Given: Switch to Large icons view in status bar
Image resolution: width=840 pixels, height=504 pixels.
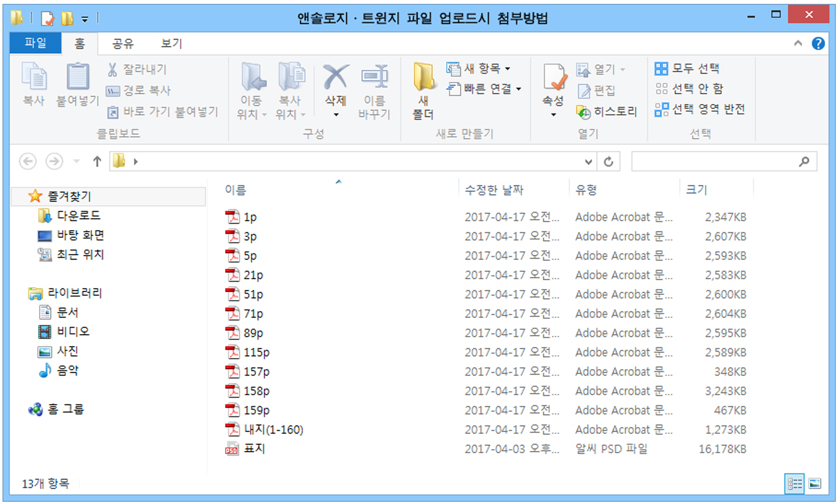Looking at the screenshot, I should coord(815,483).
